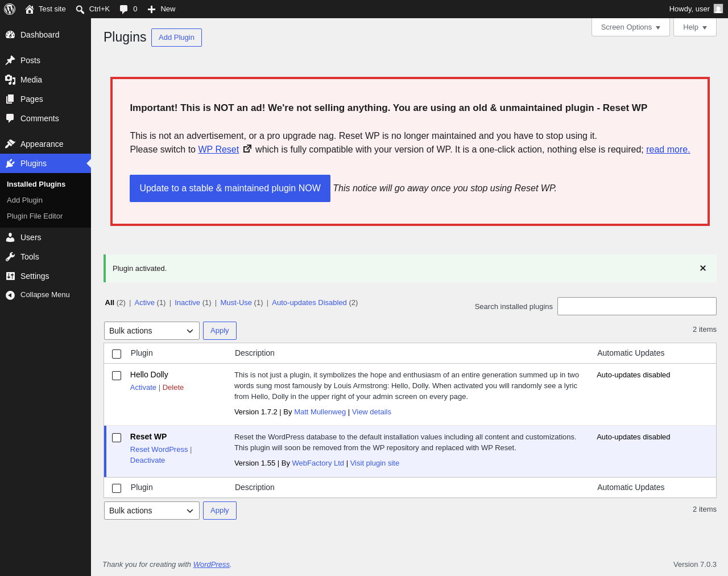Image resolution: width=728 pixels, height=576 pixels.
Task: Open the New content menu
Action: coord(162,9)
